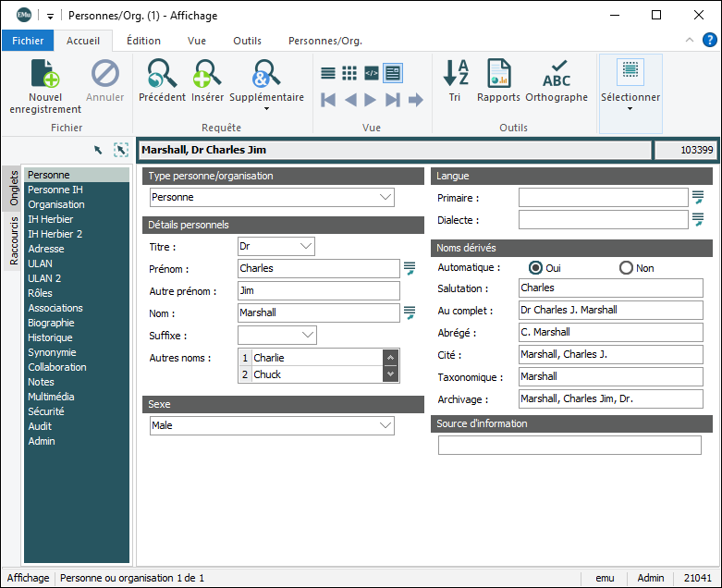Select the Non radio button

click(x=626, y=268)
